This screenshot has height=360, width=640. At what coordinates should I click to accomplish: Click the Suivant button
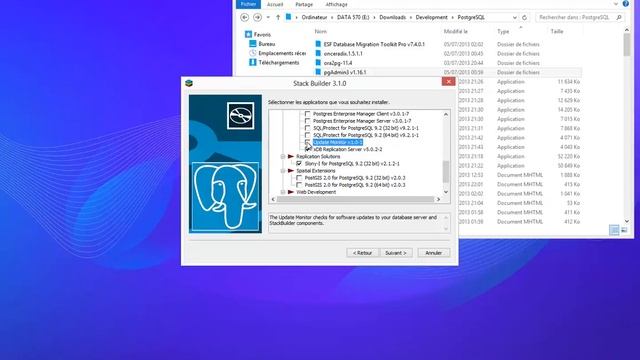pos(396,253)
